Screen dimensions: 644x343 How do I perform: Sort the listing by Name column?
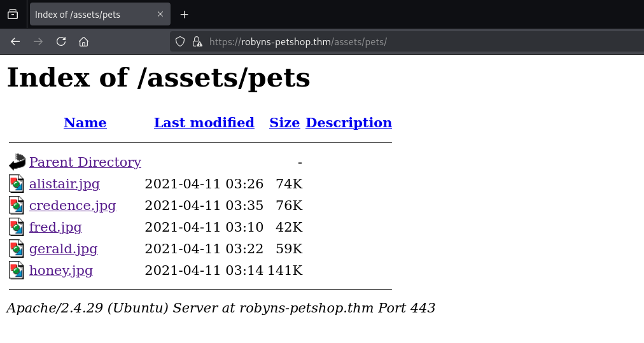click(85, 123)
